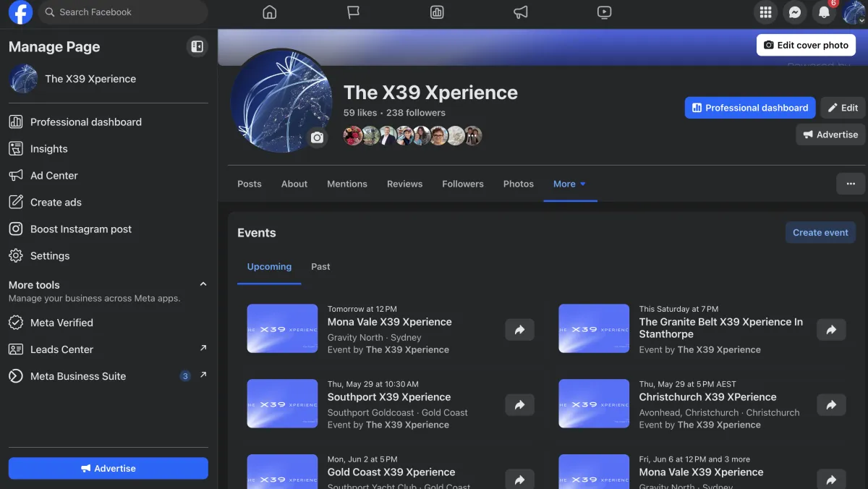This screenshot has height=489, width=868.
Task: Switch to the Posts tab
Action: (250, 184)
